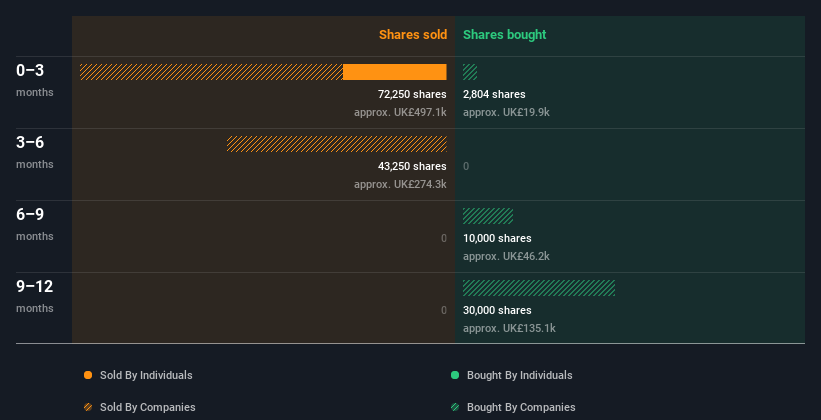Click the green Bought By Individuals legend dot
This screenshot has width=821, height=420.
[455, 375]
